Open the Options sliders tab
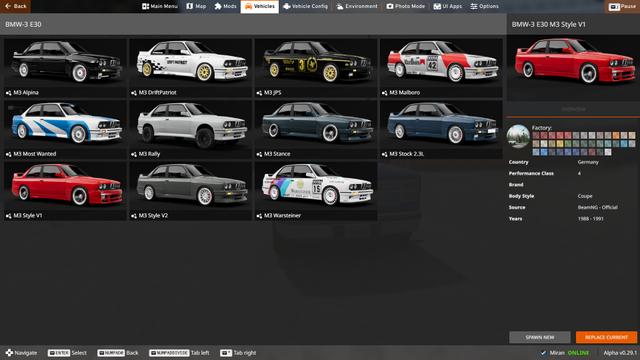Image resolution: width=640 pixels, height=360 pixels. pos(484,6)
